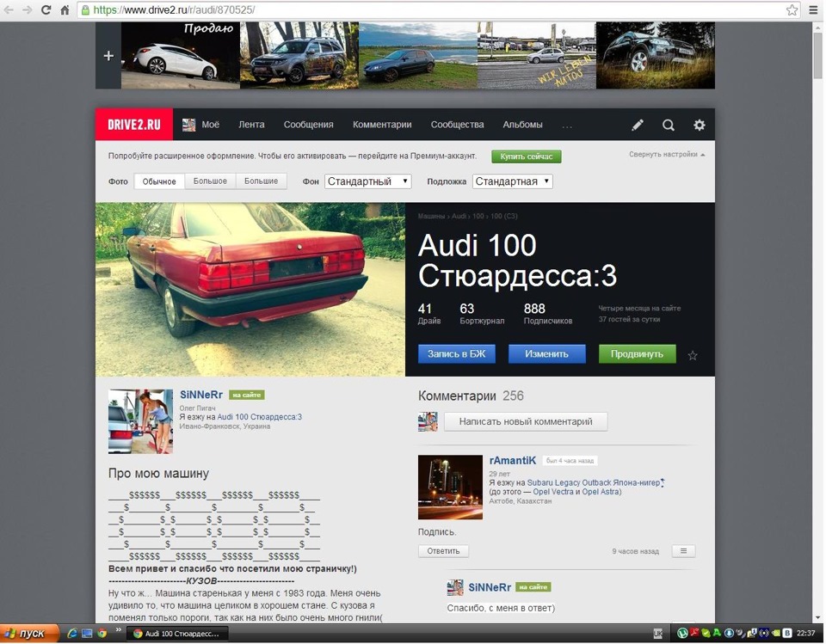The image size is (826, 644).
Task: Add car to favorites star icon
Action: coord(692,355)
